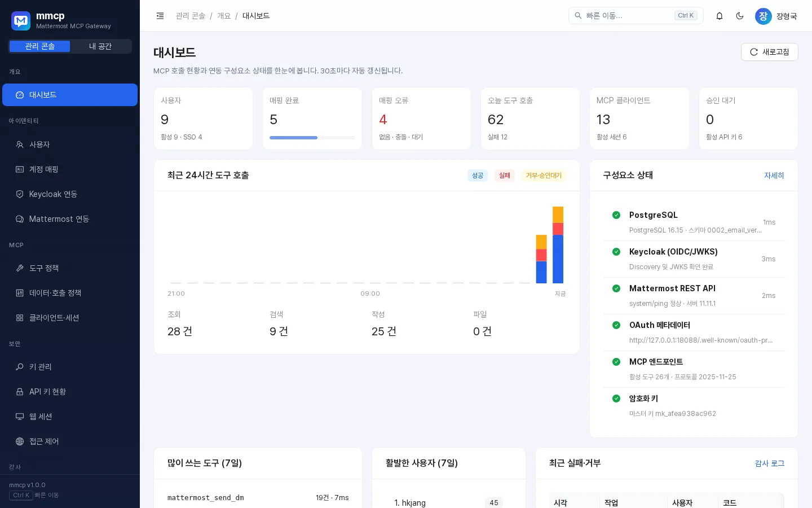The width and height of the screenshot is (812, 508).
Task: Click the latest hour chart bar
Action: 558,245
